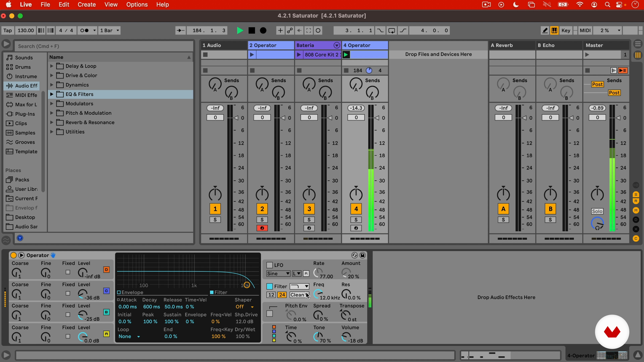Open LFO Sine waveform dropdown
This screenshot has width=644, height=362.
[x=278, y=274]
